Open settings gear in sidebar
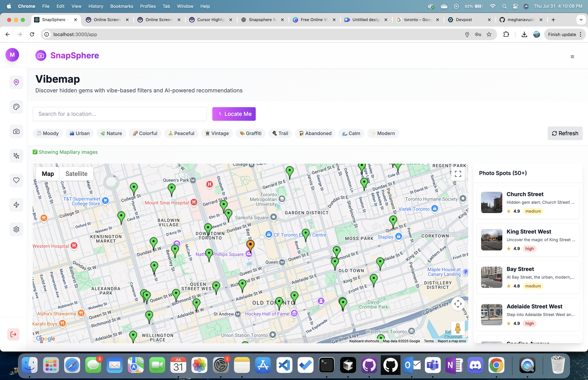588x380 pixels. click(16, 229)
